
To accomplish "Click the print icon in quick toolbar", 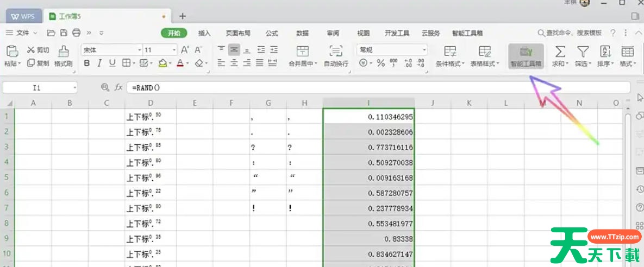I will coord(77,33).
